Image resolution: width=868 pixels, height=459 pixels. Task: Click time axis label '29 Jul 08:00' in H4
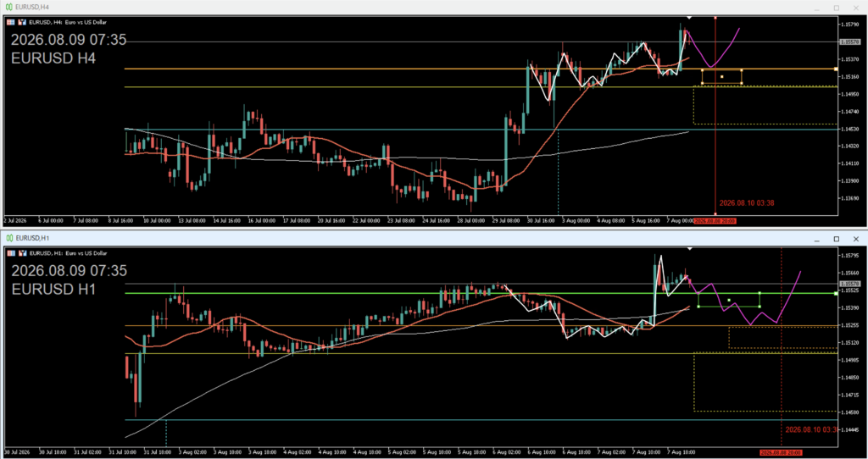(x=507, y=221)
